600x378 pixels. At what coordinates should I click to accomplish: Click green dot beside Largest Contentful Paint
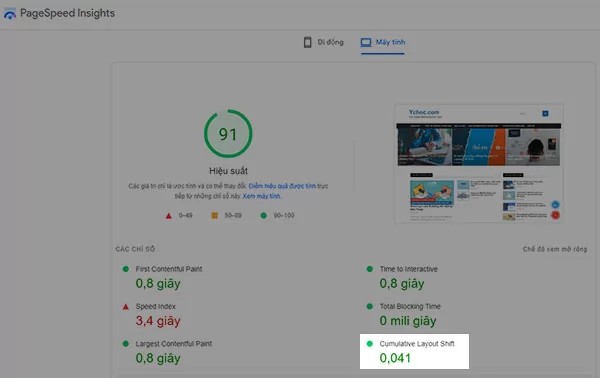[126, 344]
